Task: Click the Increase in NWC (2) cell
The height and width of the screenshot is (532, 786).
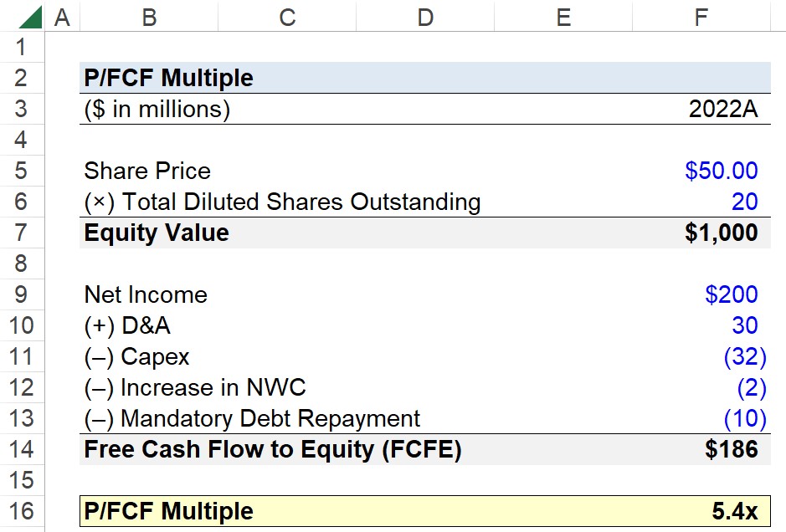Action: click(701, 388)
